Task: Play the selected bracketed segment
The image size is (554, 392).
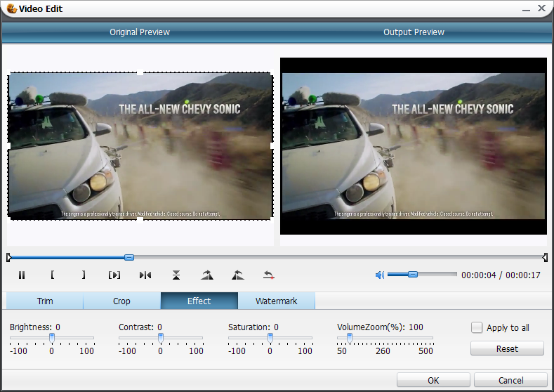Action: click(114, 275)
